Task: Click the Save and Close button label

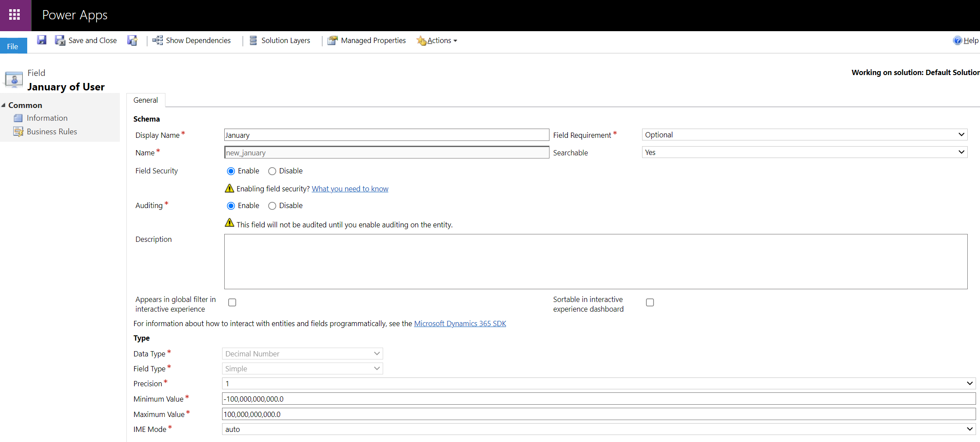Action: point(93,40)
